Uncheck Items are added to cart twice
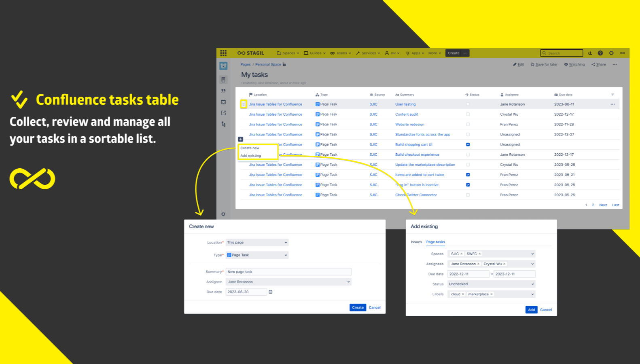This screenshot has width=640, height=364. click(x=468, y=175)
